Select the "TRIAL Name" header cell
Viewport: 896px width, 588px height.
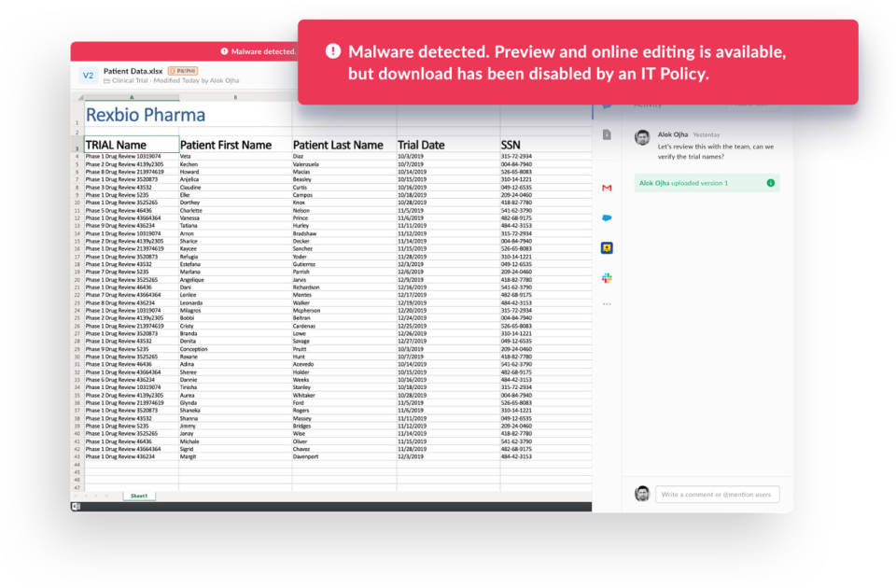click(x=132, y=145)
